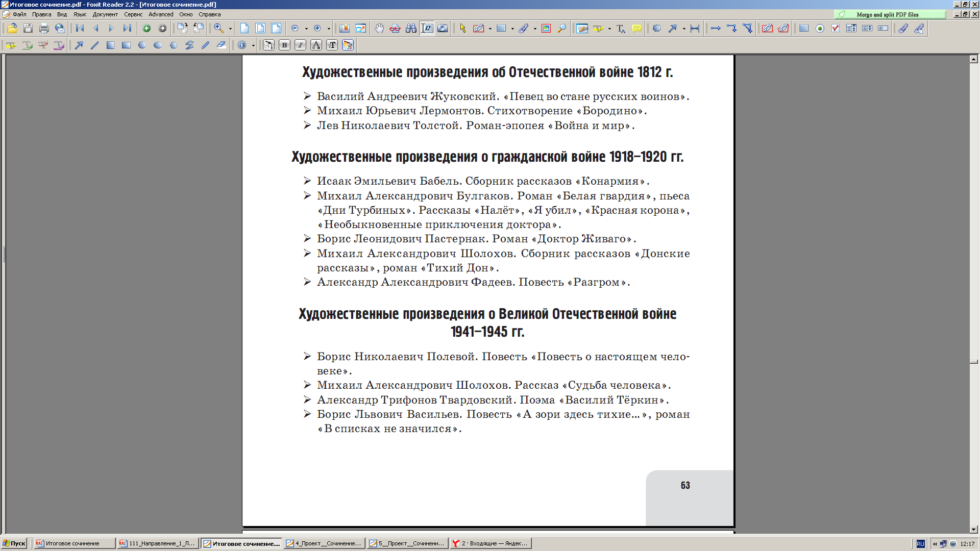Go to next view (gray arrow)

(x=162, y=29)
